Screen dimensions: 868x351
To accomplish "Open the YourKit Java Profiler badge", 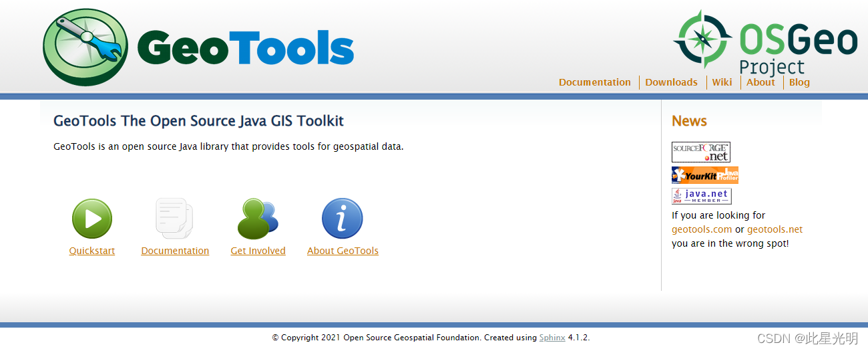I will [705, 175].
